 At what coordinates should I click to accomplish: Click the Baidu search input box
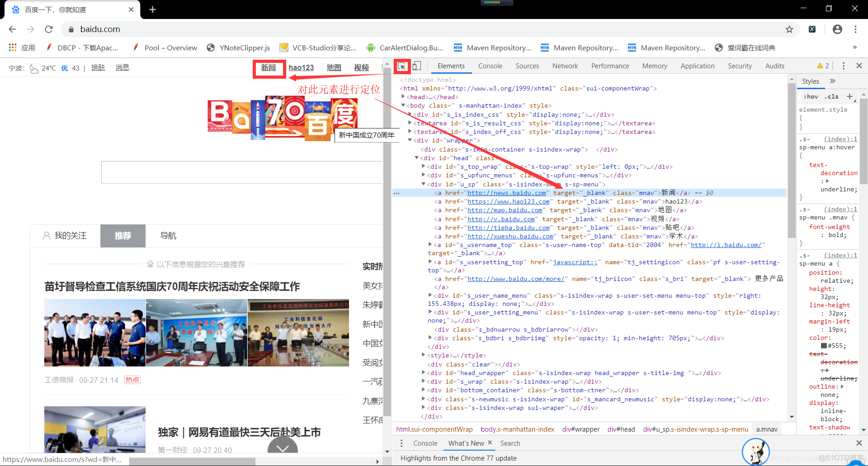click(x=242, y=172)
